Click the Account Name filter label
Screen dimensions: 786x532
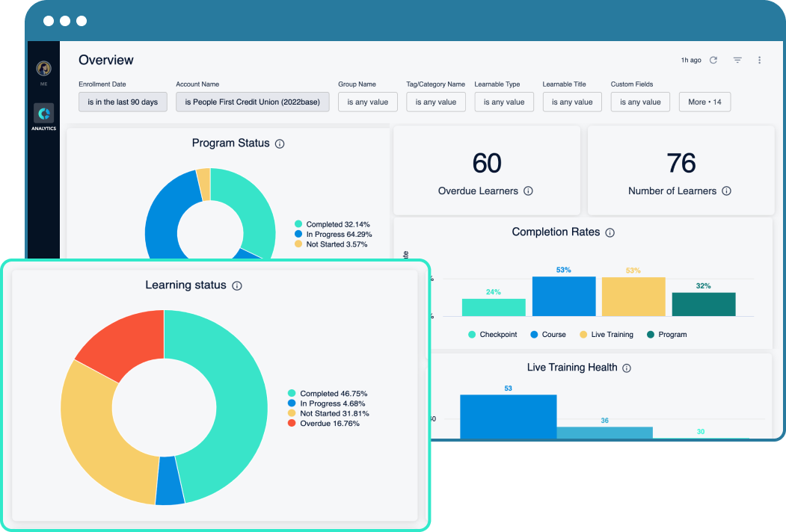pyautogui.click(x=197, y=84)
